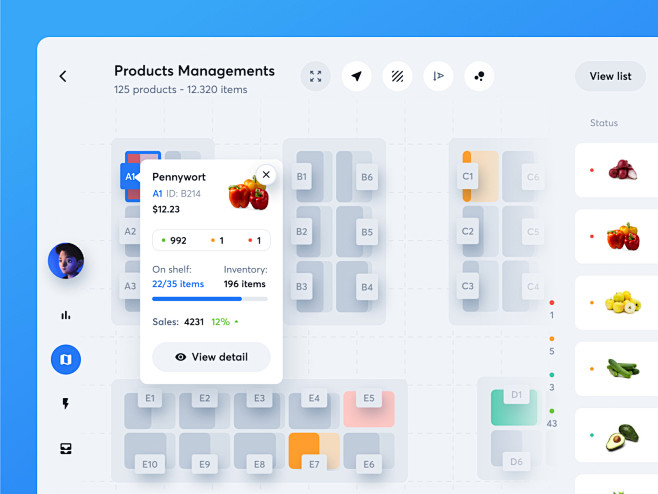Select shelf B1
Image resolution: width=658 pixels, height=494 pixels.
(302, 177)
